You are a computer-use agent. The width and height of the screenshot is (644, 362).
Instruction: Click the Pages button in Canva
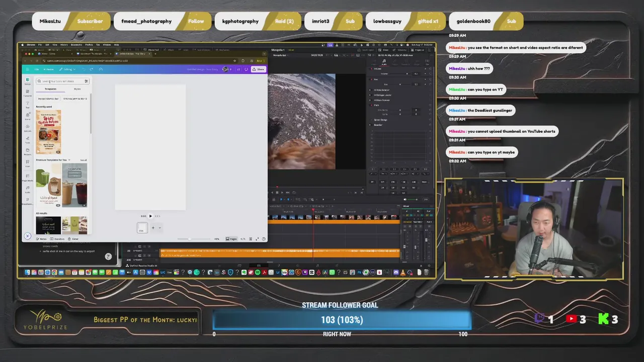(x=231, y=239)
